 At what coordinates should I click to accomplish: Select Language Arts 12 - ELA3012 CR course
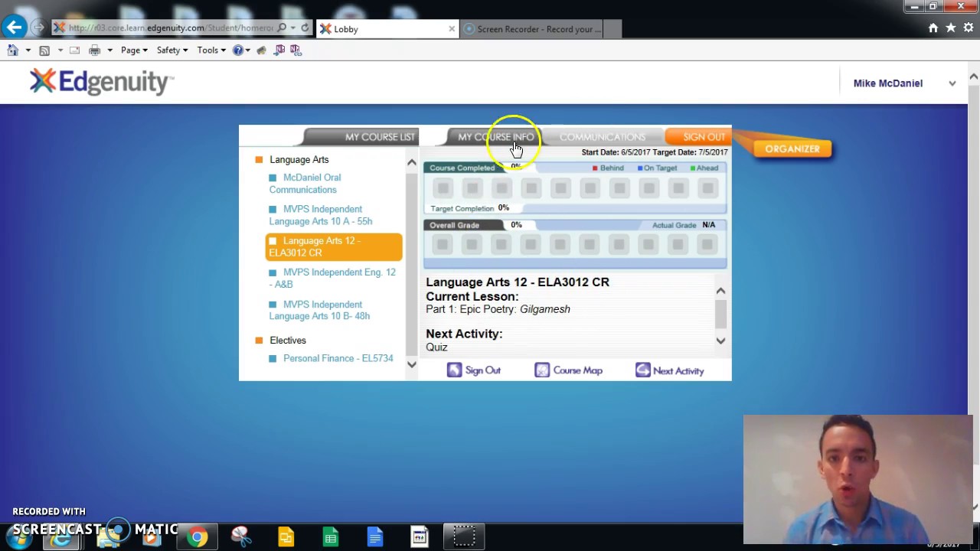334,246
